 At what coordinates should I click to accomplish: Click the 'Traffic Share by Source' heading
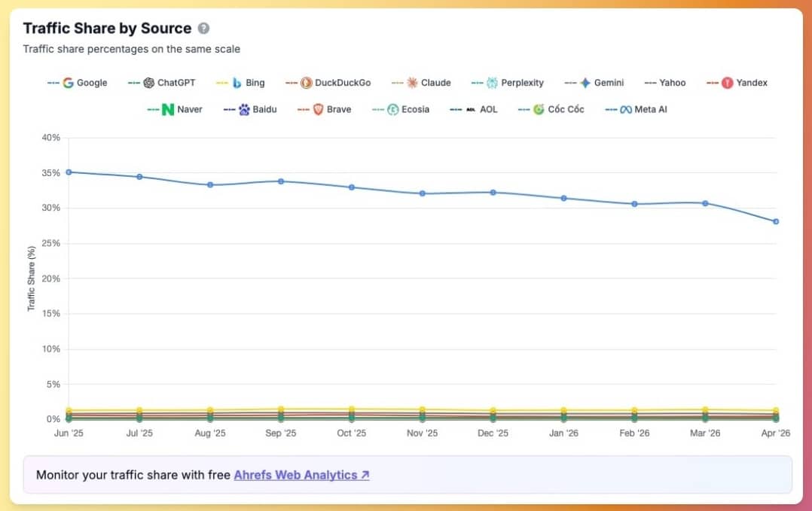point(107,29)
